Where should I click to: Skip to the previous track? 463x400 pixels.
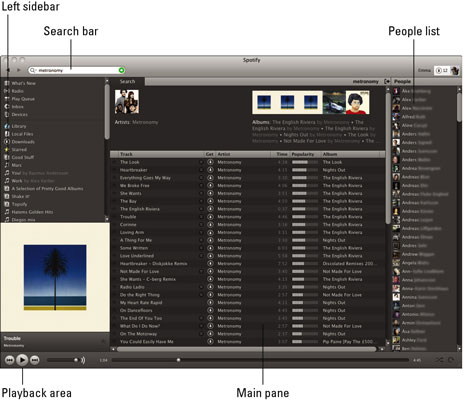point(10,360)
